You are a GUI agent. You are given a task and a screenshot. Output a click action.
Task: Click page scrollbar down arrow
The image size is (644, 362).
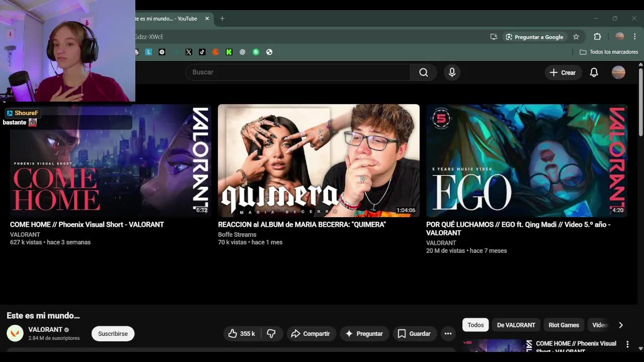[640, 348]
